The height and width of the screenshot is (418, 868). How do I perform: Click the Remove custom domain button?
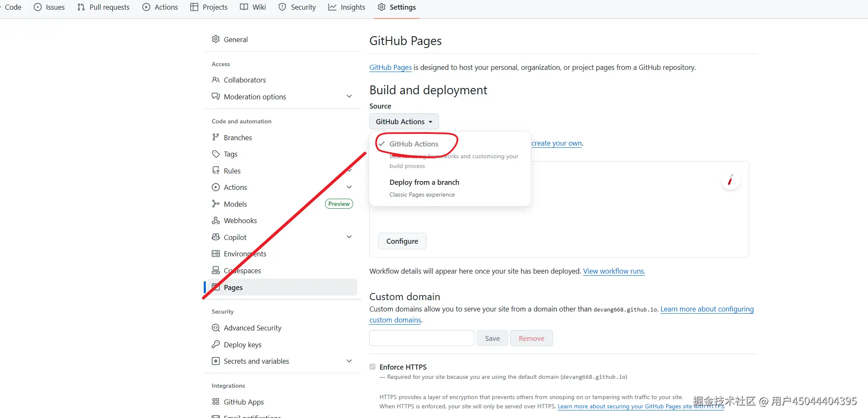coord(531,338)
